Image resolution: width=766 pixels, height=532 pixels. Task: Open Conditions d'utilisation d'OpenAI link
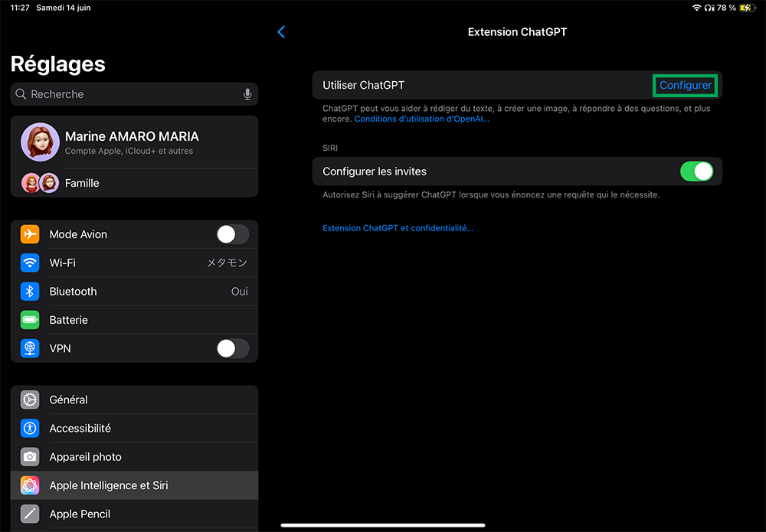[x=421, y=119]
